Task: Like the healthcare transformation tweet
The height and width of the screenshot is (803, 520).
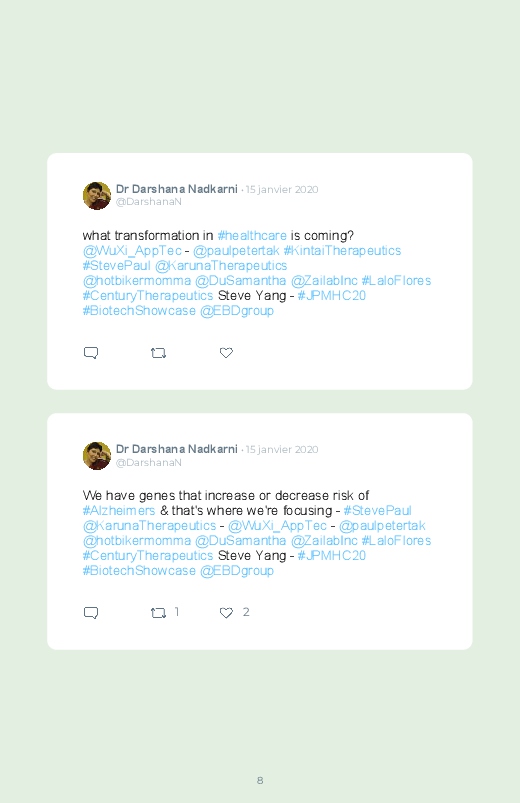Action: 226,353
